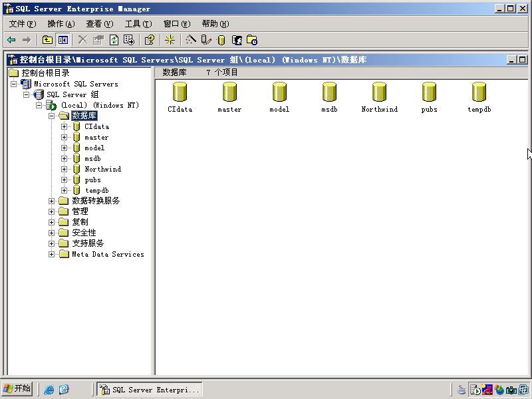The height and width of the screenshot is (399, 532).
Task: Expand the Northwind database in tree
Action: [x=64, y=169]
